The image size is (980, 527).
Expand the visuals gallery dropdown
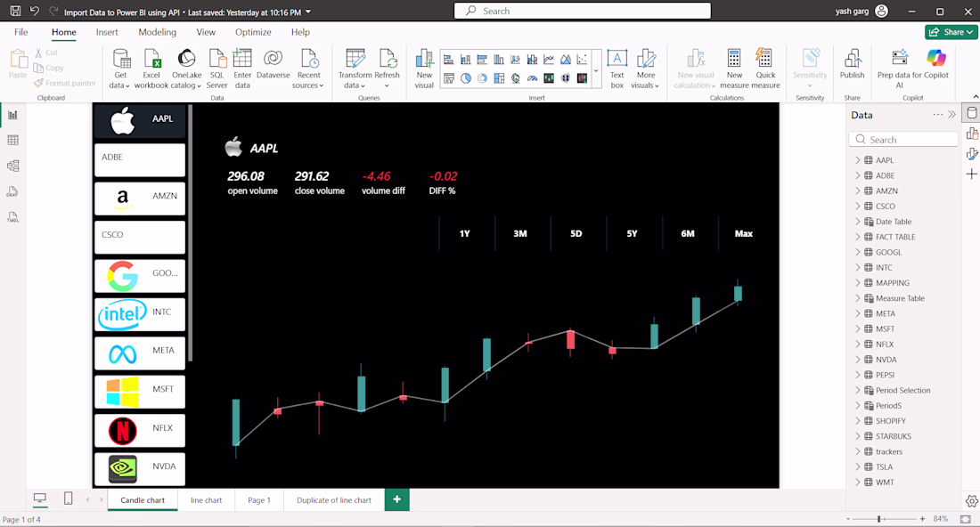click(596, 69)
